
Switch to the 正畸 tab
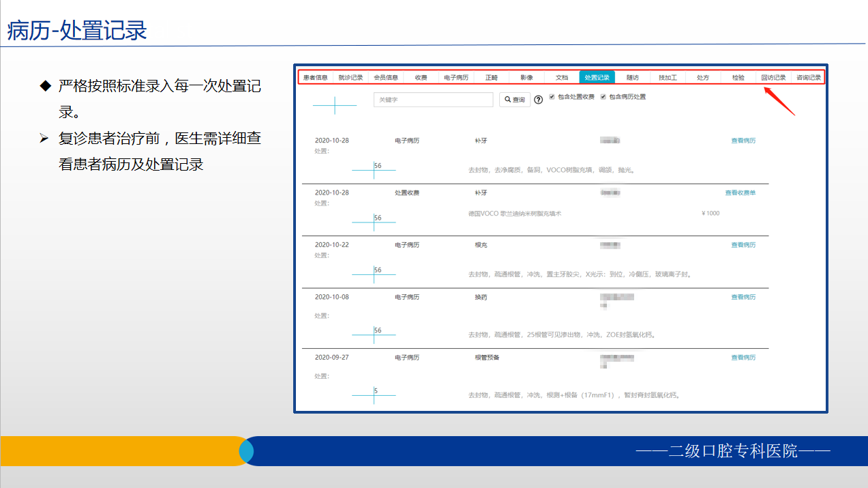click(491, 76)
